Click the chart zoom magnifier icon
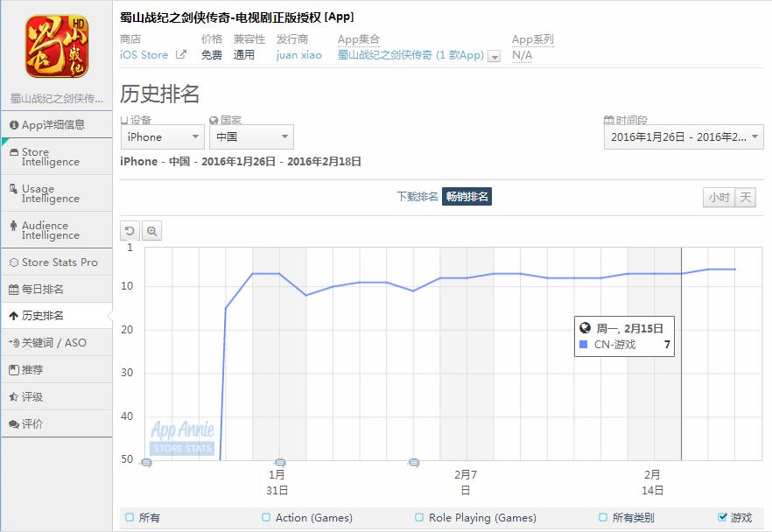Image resolution: width=772 pixels, height=532 pixels. click(x=152, y=231)
